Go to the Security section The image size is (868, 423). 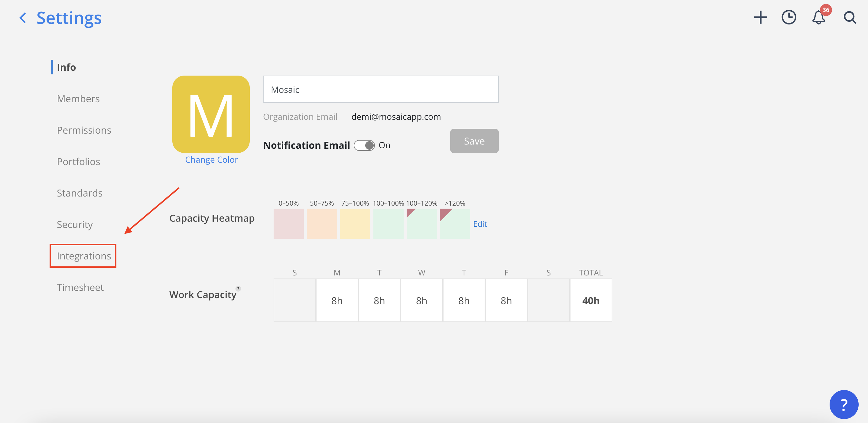pos(74,224)
